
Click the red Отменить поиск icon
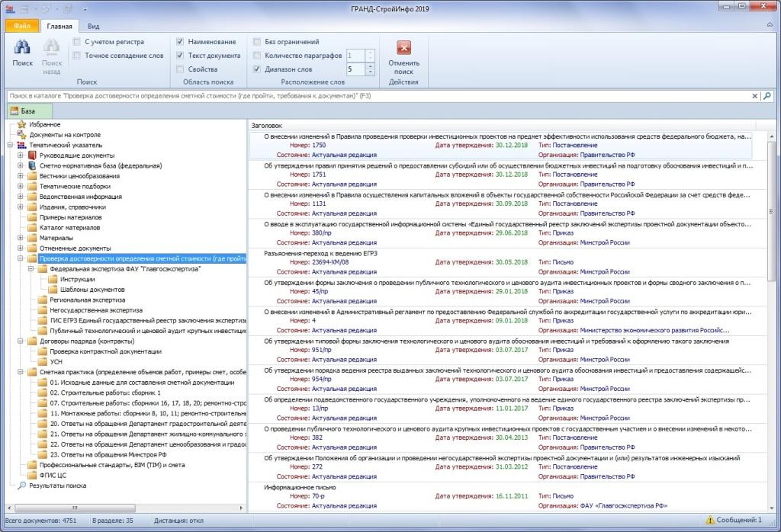click(403, 48)
